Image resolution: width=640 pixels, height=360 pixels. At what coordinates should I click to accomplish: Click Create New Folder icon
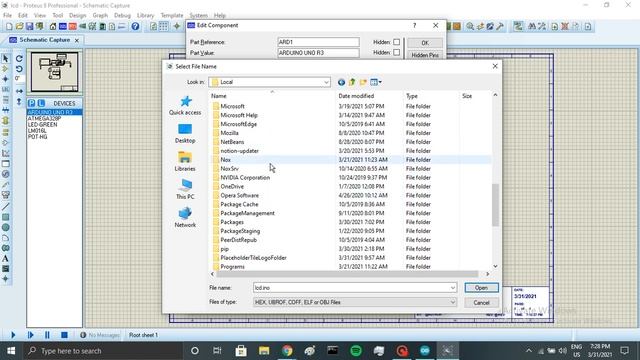[x=363, y=82]
